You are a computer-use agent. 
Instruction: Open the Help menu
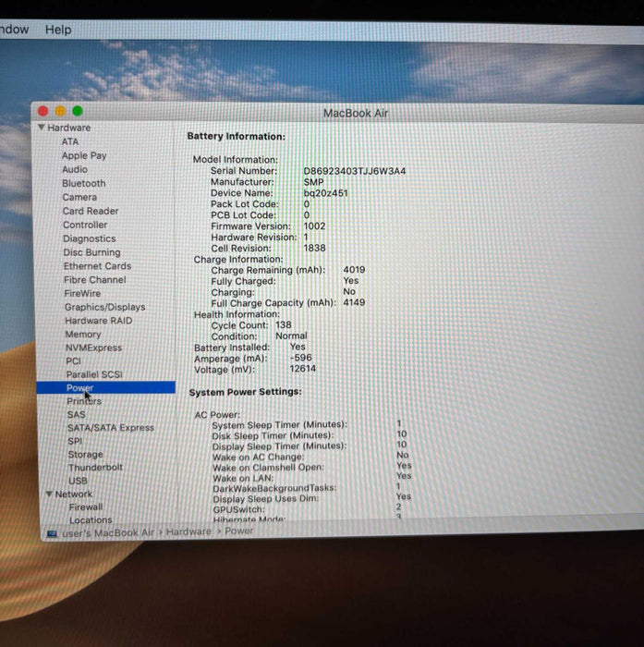[58, 30]
